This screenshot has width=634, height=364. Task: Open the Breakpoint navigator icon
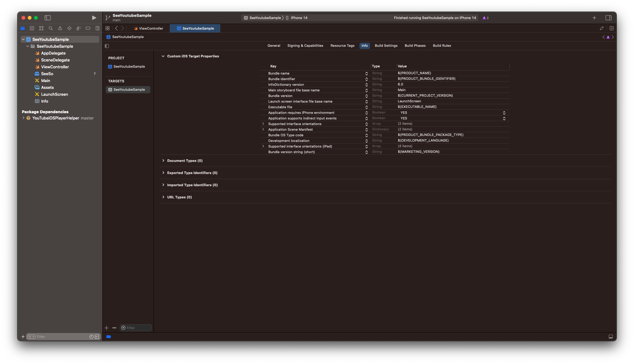pos(88,28)
